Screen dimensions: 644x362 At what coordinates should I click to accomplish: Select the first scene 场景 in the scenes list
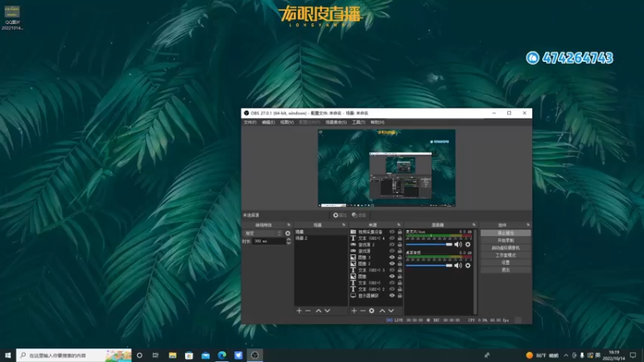[x=320, y=232]
